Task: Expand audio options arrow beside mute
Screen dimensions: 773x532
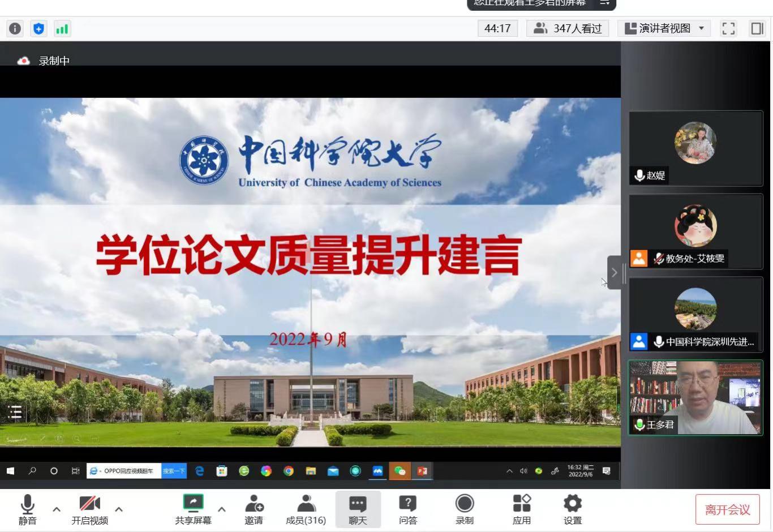Action: pos(57,509)
